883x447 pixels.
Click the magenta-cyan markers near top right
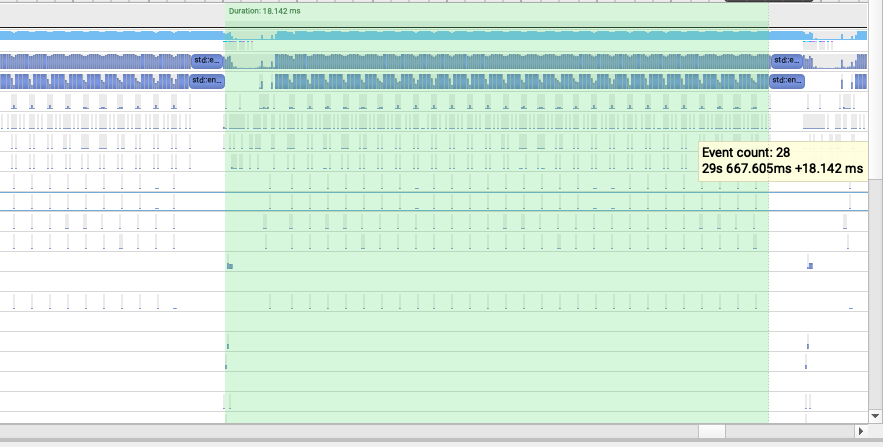(818, 42)
